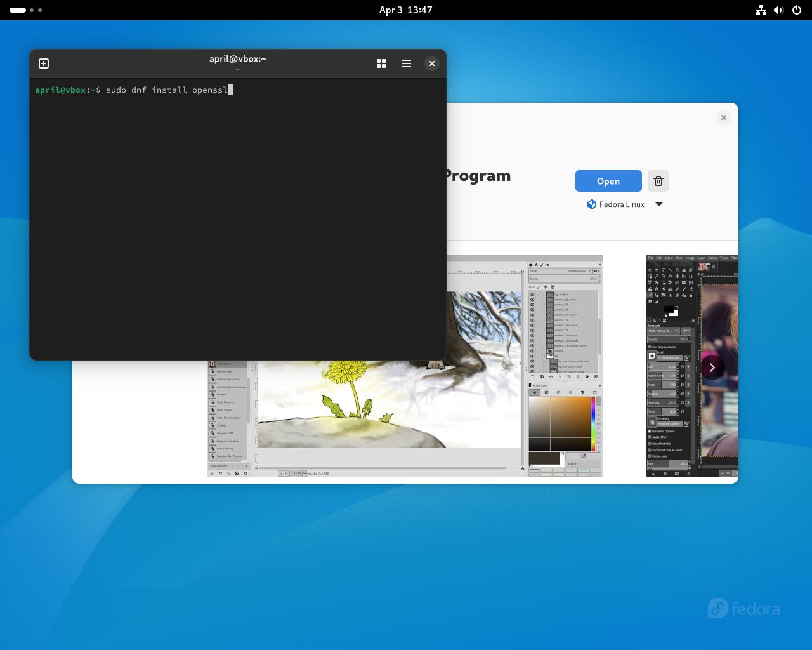The image size is (812, 650).
Task: Close the april@vbox terminal window
Action: click(x=432, y=63)
